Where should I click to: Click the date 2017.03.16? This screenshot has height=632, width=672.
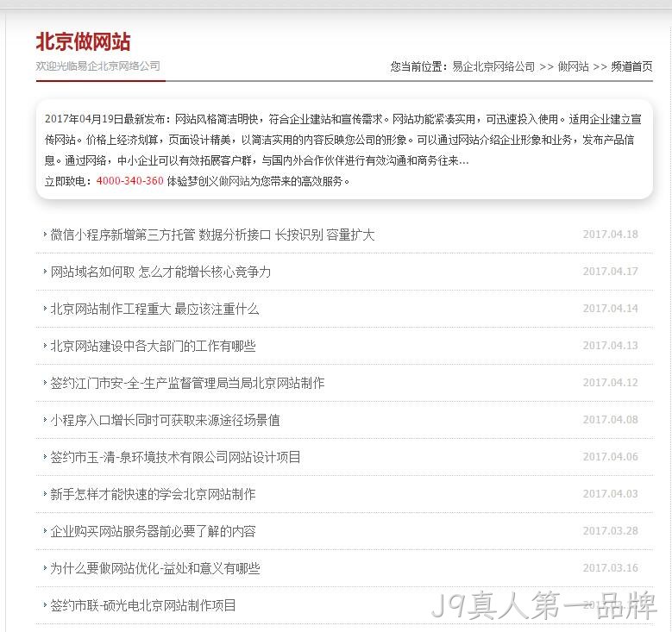coord(610,568)
